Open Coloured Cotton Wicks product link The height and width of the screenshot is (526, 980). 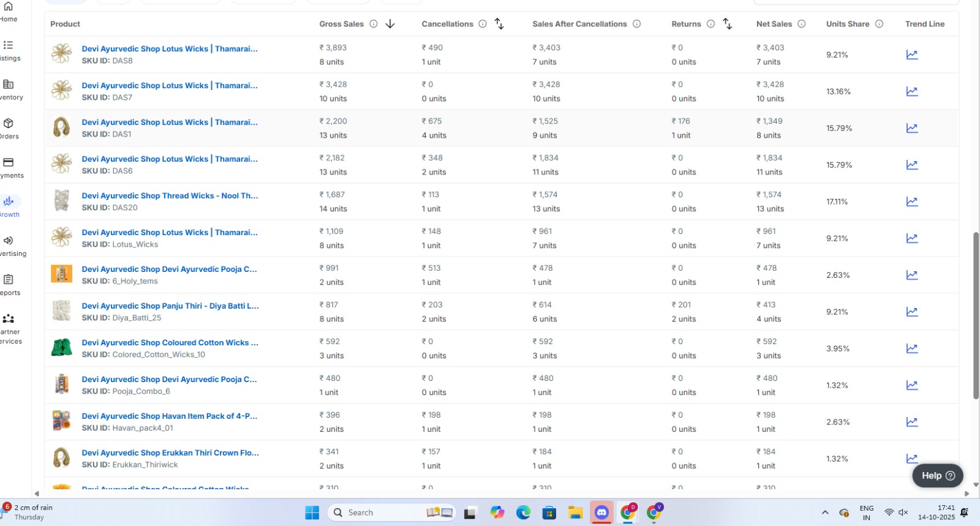click(170, 343)
